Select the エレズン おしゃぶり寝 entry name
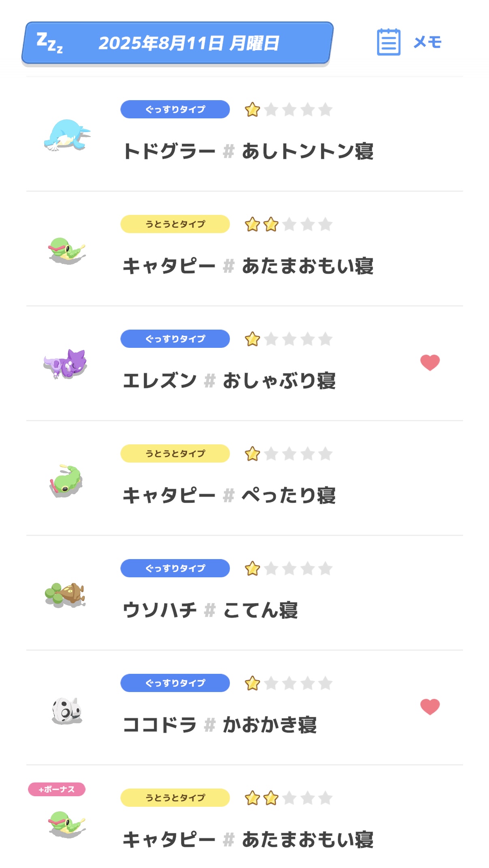The image size is (489, 868). [x=229, y=381]
